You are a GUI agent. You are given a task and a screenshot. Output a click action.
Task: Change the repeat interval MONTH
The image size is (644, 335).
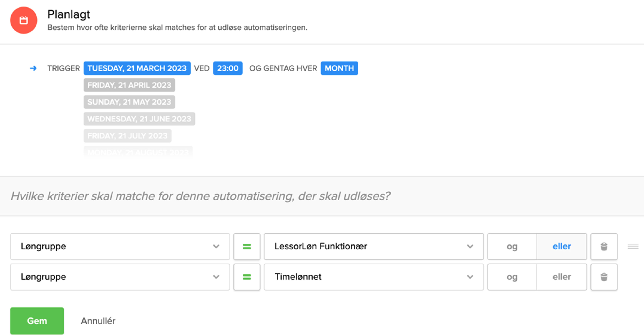[339, 68]
